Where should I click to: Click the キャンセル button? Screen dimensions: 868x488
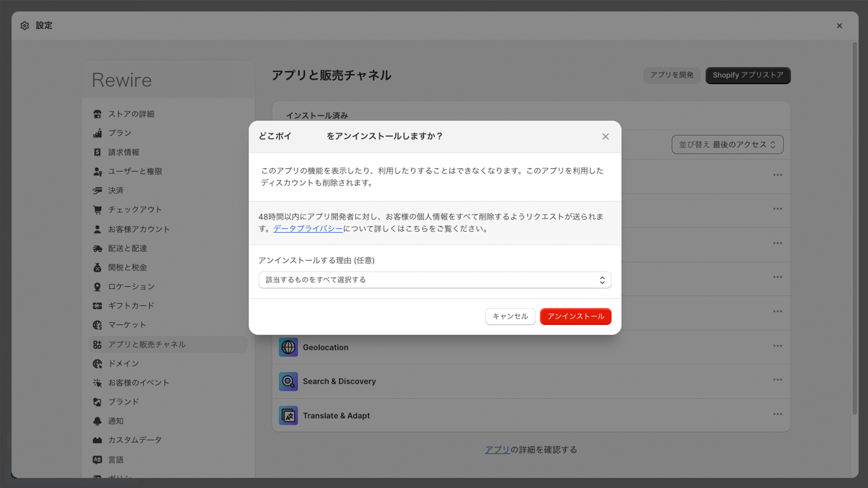(510, 316)
